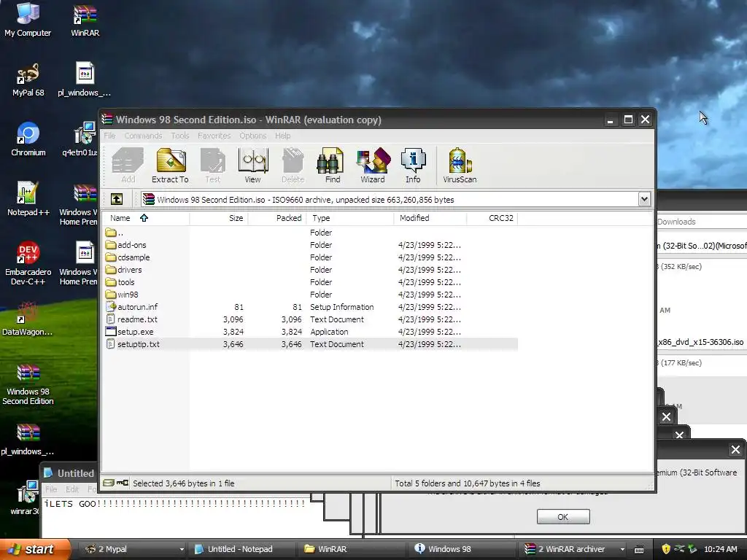Click the grayed Add toolbar icon
Image resolution: width=747 pixels, height=560 pixels.
[128, 166]
